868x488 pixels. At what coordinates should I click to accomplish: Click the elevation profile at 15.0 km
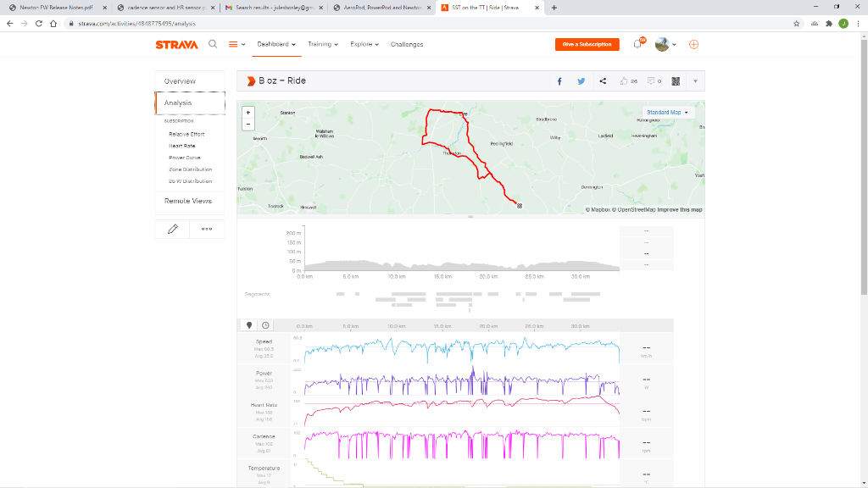click(442, 264)
